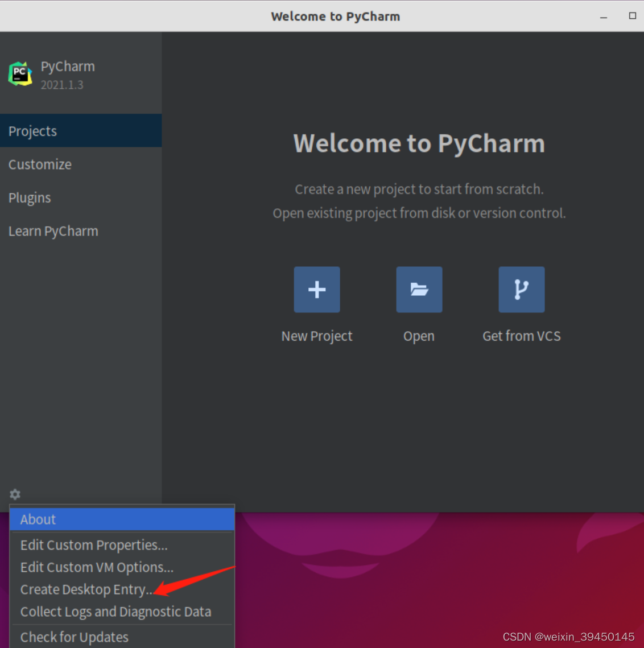Select Edit Custom Properties menu entry
Screen dimensions: 644x648
point(122,545)
